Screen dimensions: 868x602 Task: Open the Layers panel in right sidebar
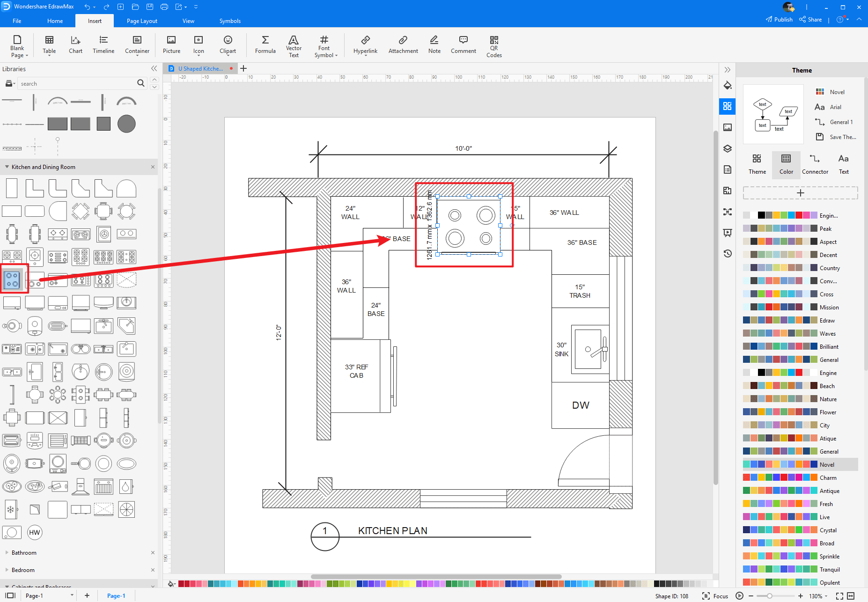click(727, 148)
